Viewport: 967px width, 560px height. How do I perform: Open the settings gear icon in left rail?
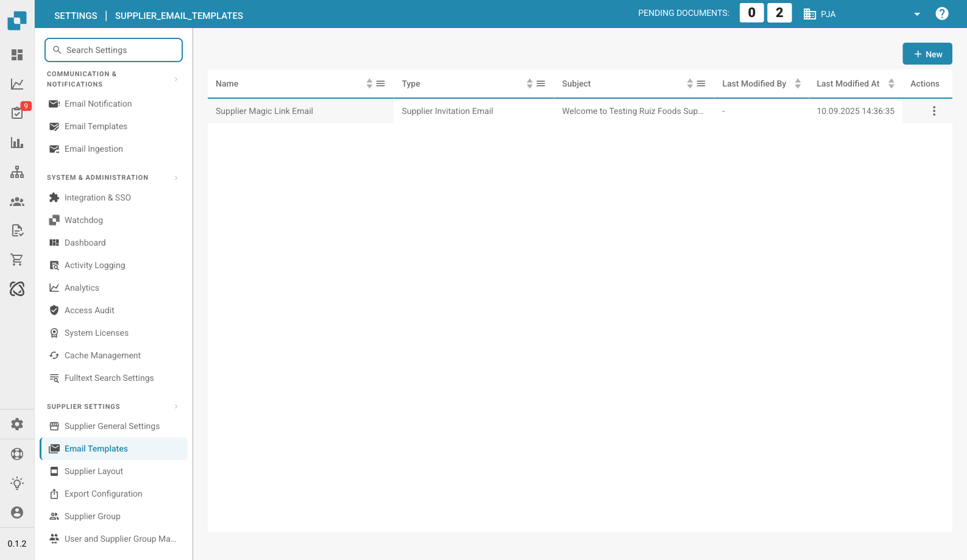pos(17,424)
